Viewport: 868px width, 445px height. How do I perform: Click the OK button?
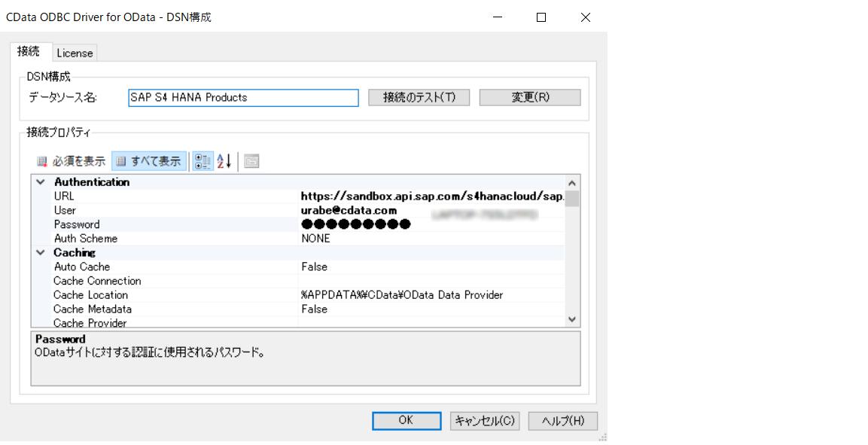pyautogui.click(x=407, y=421)
